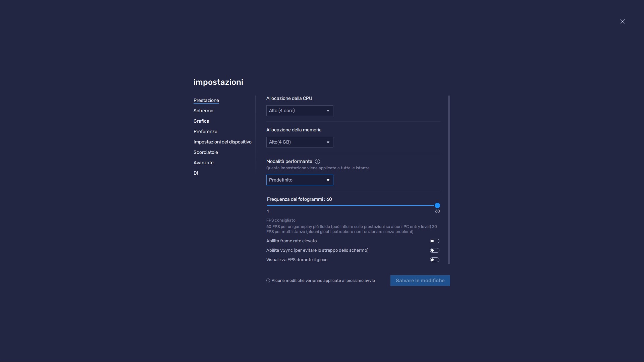Toggle Abilita VSync switch
The height and width of the screenshot is (362, 644).
click(435, 250)
